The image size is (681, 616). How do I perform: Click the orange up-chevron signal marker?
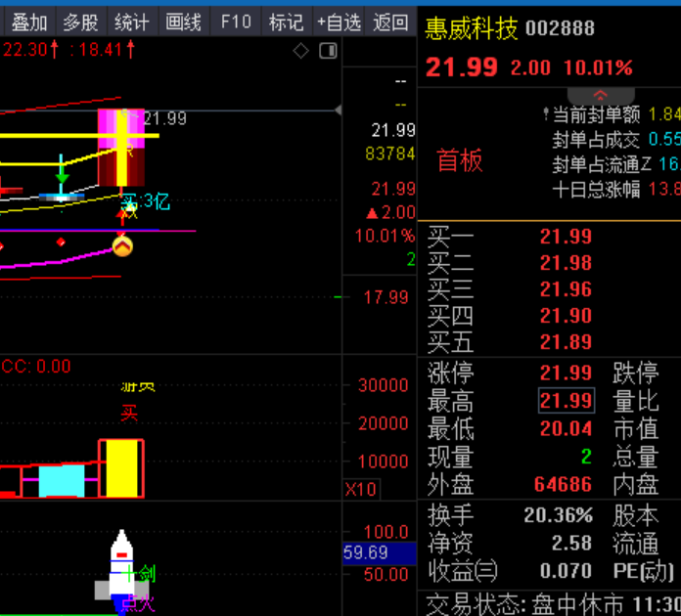point(122,246)
